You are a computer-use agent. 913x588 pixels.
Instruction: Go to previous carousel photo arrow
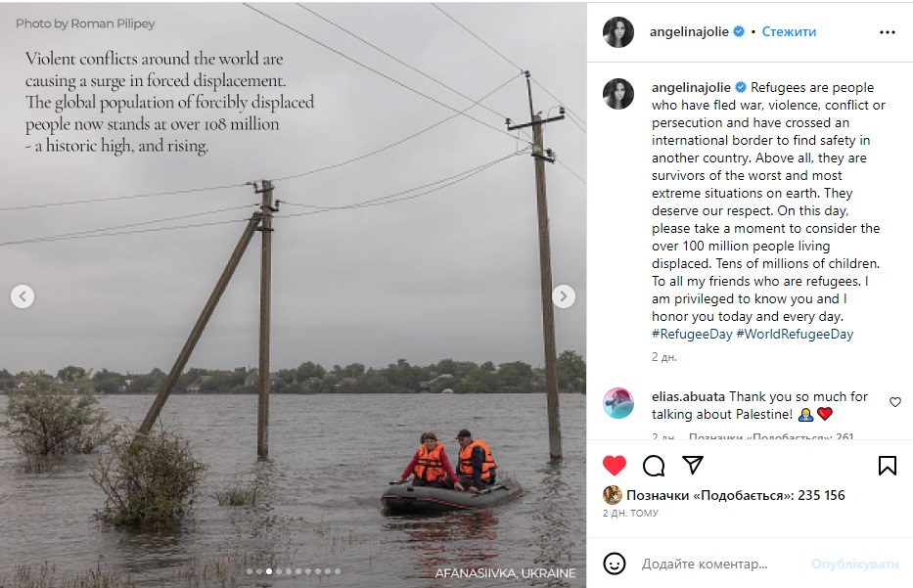pyautogui.click(x=23, y=296)
